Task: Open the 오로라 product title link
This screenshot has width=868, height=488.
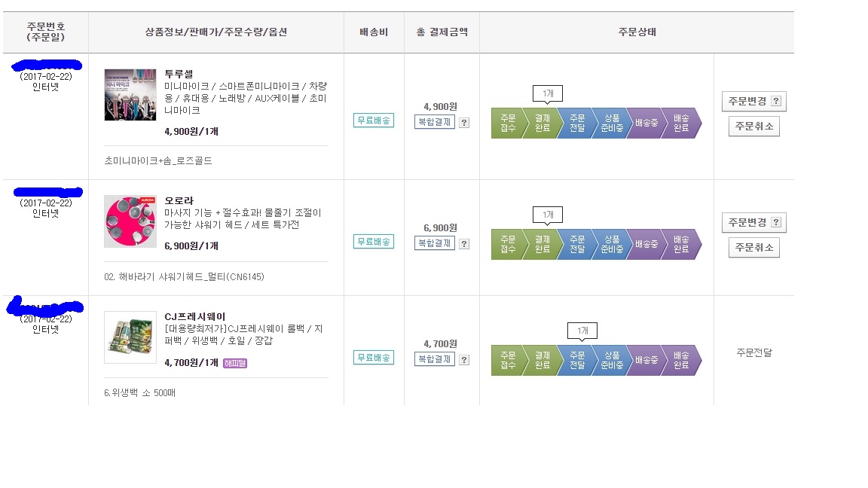Action: click(179, 201)
